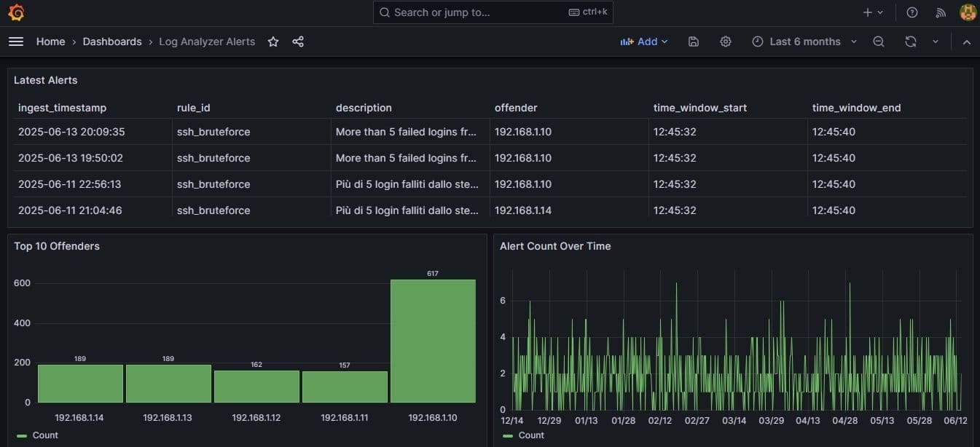
Task: Click the description cell in the 2025-06-11 22:56:13 row
Action: 411,184
